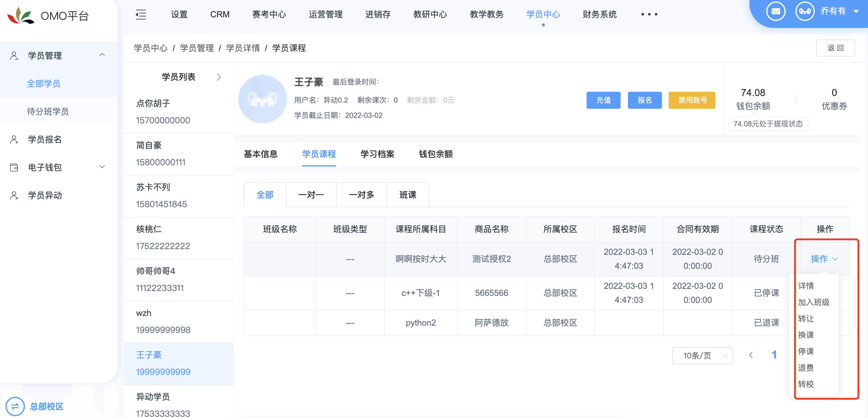The height and width of the screenshot is (418, 868).
Task: Open the more modules ellipsis
Action: [x=649, y=14]
